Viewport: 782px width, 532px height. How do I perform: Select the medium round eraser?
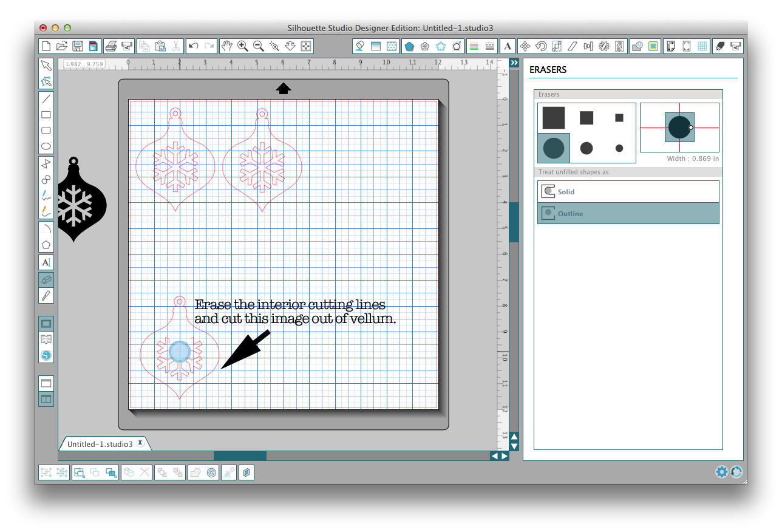coord(586,148)
